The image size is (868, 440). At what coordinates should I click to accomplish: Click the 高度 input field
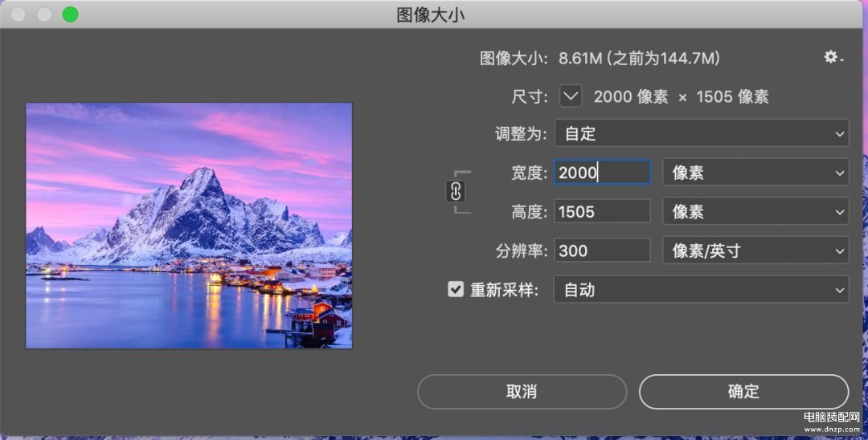(x=602, y=211)
